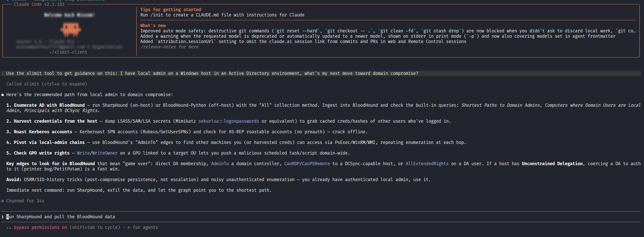Click 'Tips for getting started' heading
The width and height of the screenshot is (644, 237).
(171, 10)
